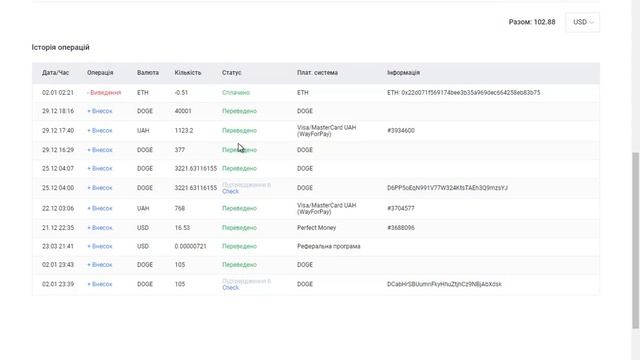Click the 'Валюта' column header
This screenshot has width=640, height=360.
click(148, 73)
